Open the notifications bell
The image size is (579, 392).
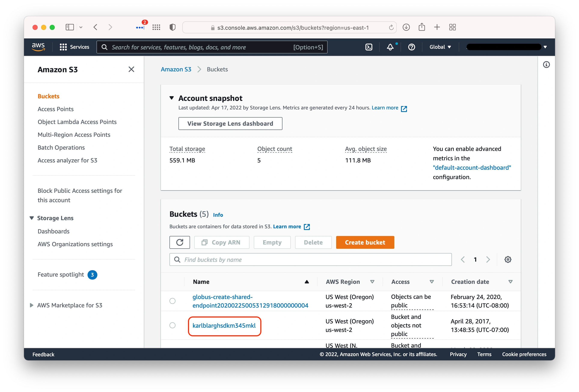(x=390, y=47)
